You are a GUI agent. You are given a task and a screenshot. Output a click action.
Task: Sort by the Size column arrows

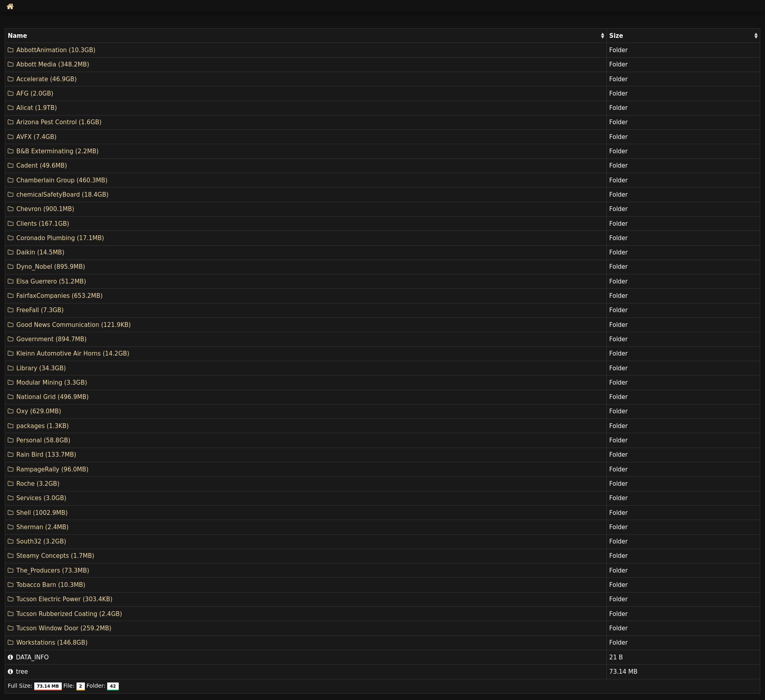coord(755,36)
